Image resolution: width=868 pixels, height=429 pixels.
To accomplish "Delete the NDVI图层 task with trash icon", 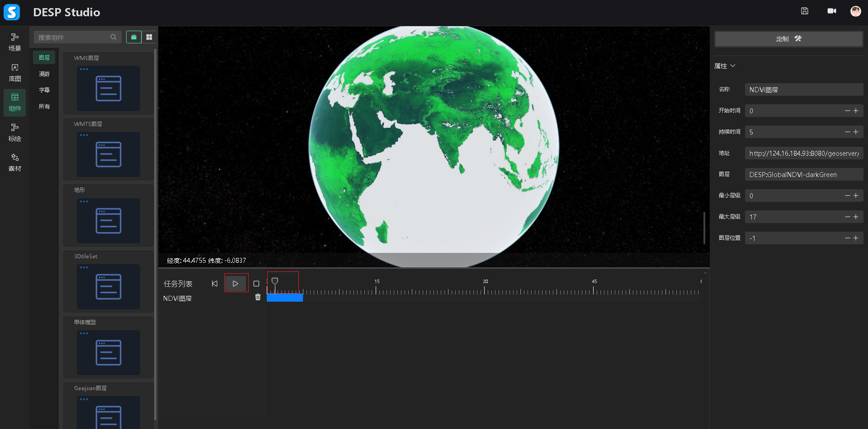I will pos(258,297).
